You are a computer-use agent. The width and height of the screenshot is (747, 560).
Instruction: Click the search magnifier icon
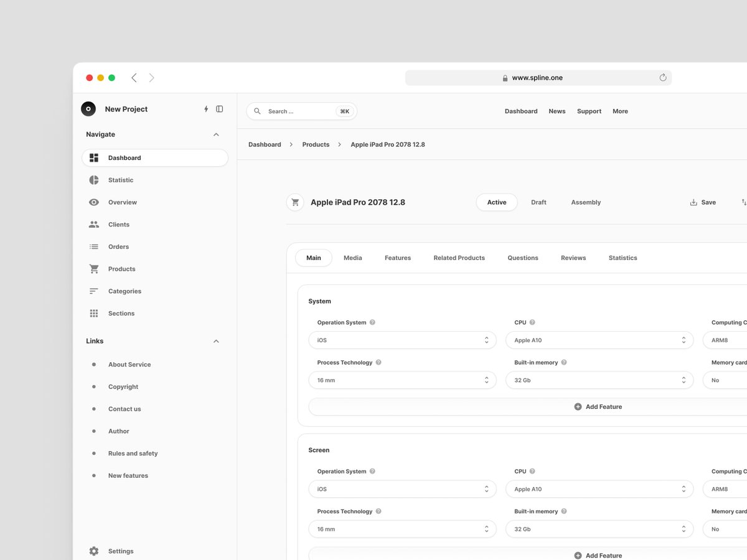click(257, 111)
